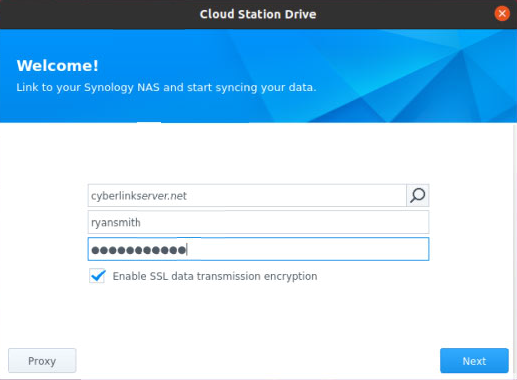Click the 'Link to your Synology NAS' subtitle
The height and width of the screenshot is (380, 517).
[166, 88]
